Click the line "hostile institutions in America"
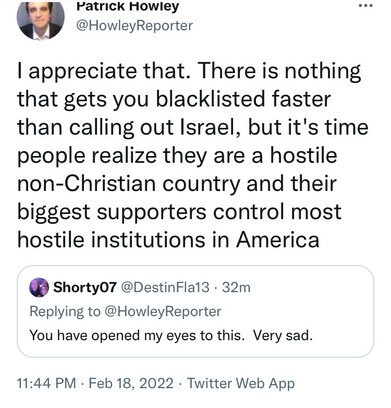The width and height of the screenshot is (391, 408). coord(168,239)
